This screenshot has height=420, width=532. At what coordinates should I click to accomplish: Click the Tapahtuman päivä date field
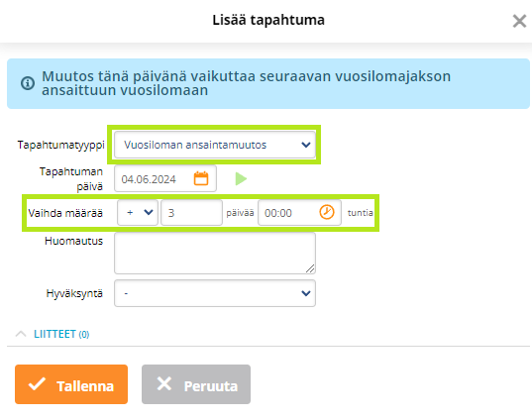[x=165, y=178]
